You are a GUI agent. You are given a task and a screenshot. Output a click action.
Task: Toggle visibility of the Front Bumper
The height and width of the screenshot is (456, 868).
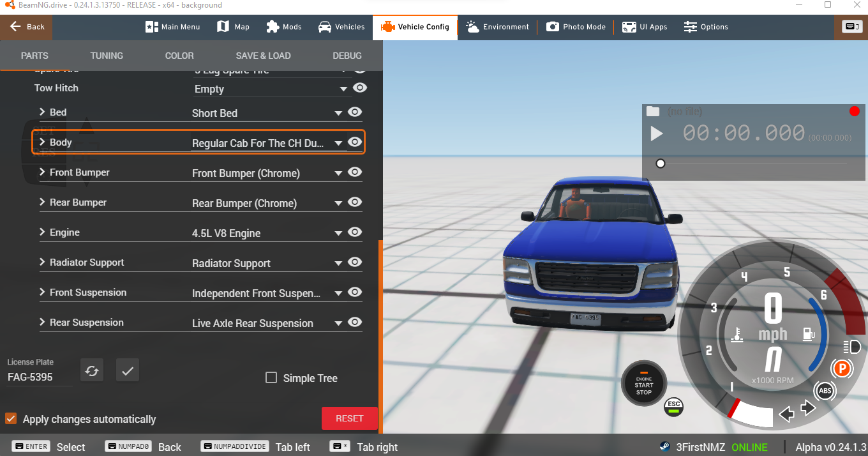pos(355,172)
